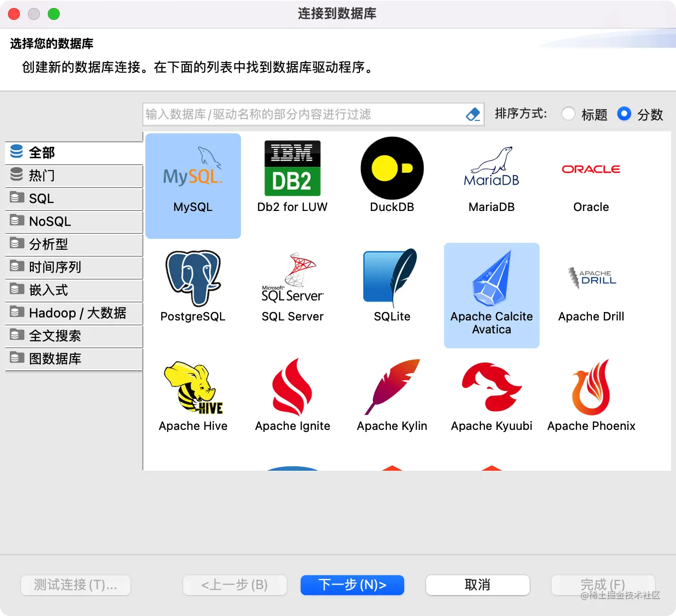Click the 取消 cancel button
The image size is (676, 616).
point(478,585)
